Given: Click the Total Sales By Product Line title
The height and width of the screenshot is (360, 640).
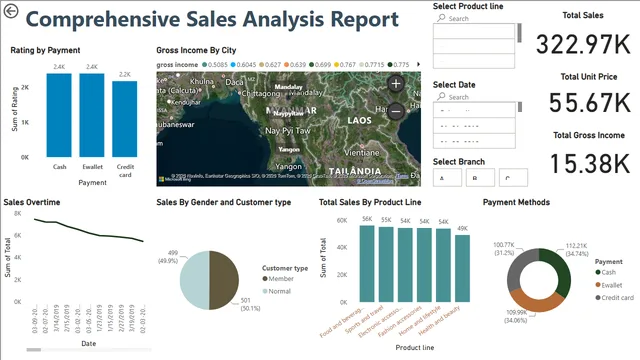Looking at the screenshot, I should [x=370, y=202].
